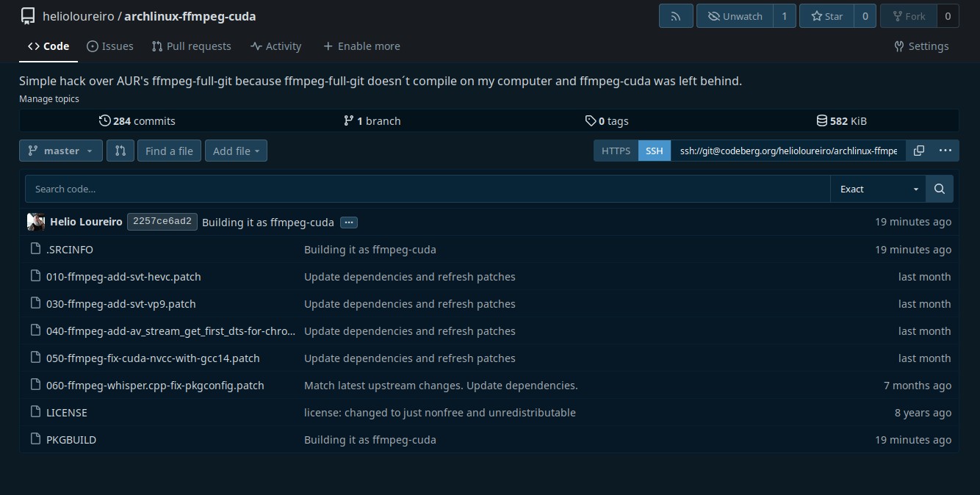This screenshot has height=495, width=980.
Task: Switch to the Issues tab
Action: [x=110, y=46]
